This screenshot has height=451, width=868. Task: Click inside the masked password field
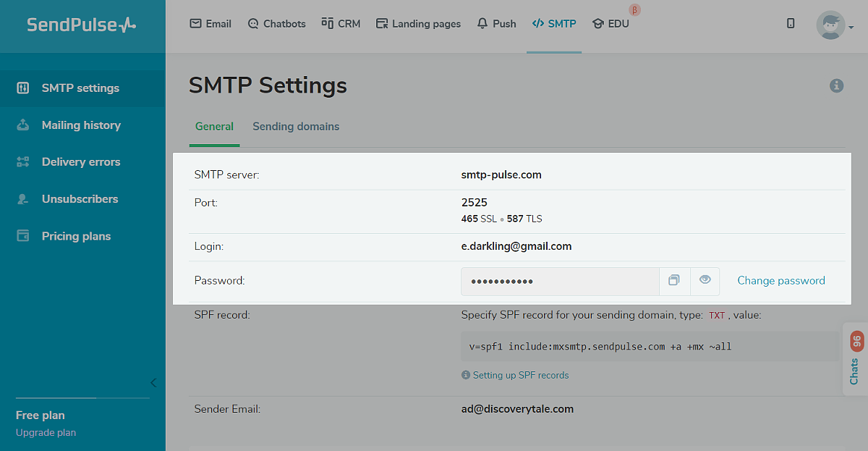(561, 281)
